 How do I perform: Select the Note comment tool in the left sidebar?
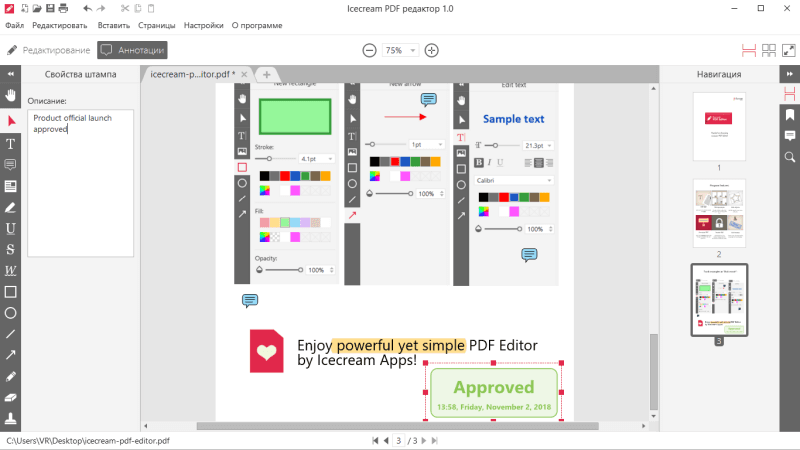[10, 165]
